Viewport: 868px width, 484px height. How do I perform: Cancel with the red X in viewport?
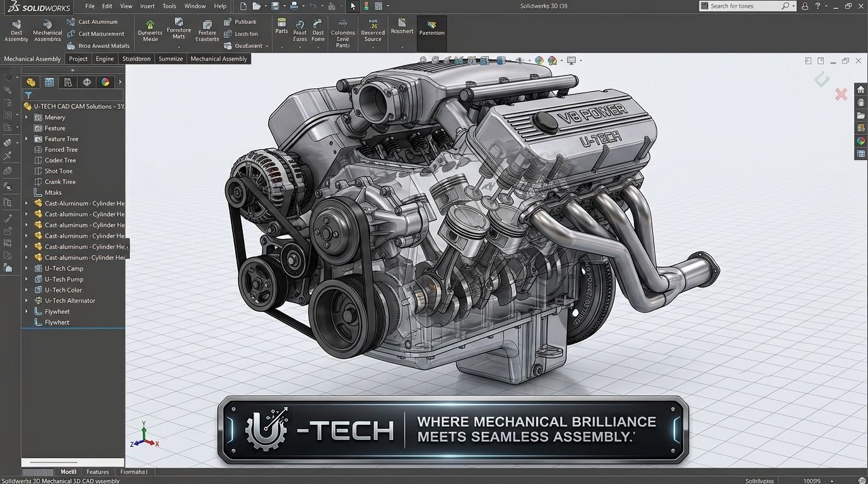pos(841,95)
